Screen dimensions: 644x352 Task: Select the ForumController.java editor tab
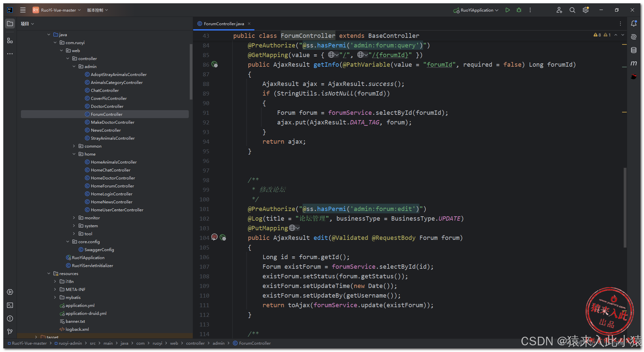pos(224,24)
